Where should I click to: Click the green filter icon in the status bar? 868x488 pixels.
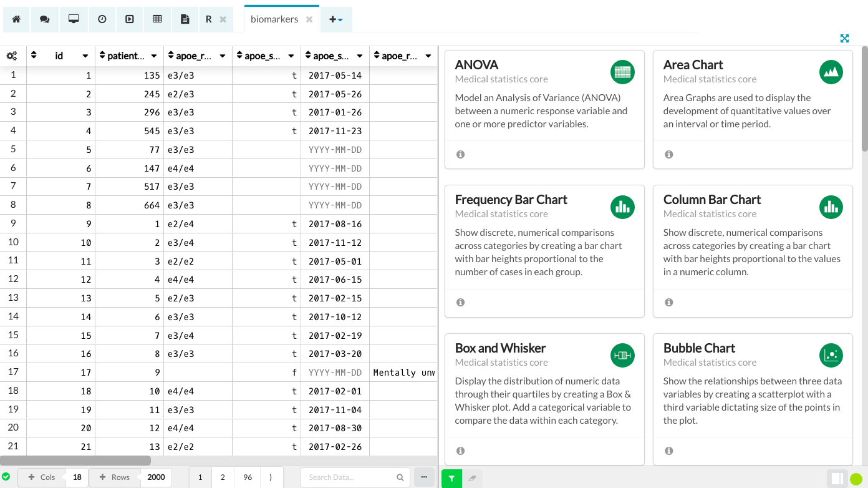click(x=451, y=477)
